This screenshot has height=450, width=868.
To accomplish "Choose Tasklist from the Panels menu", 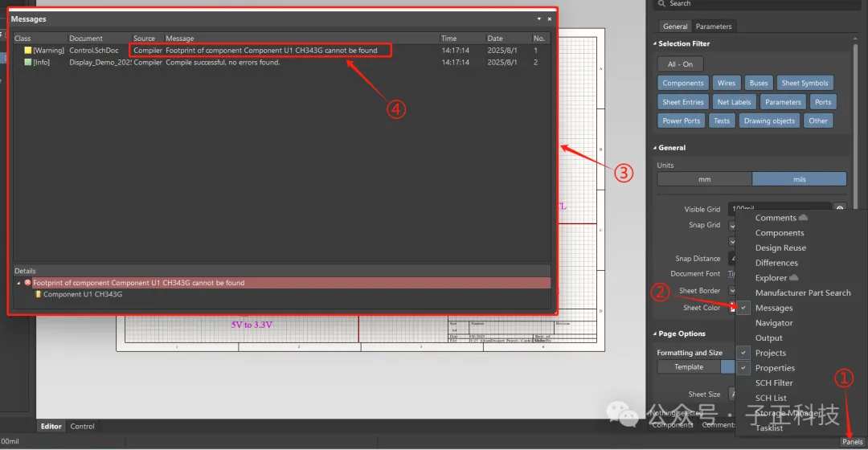I will [800, 427].
